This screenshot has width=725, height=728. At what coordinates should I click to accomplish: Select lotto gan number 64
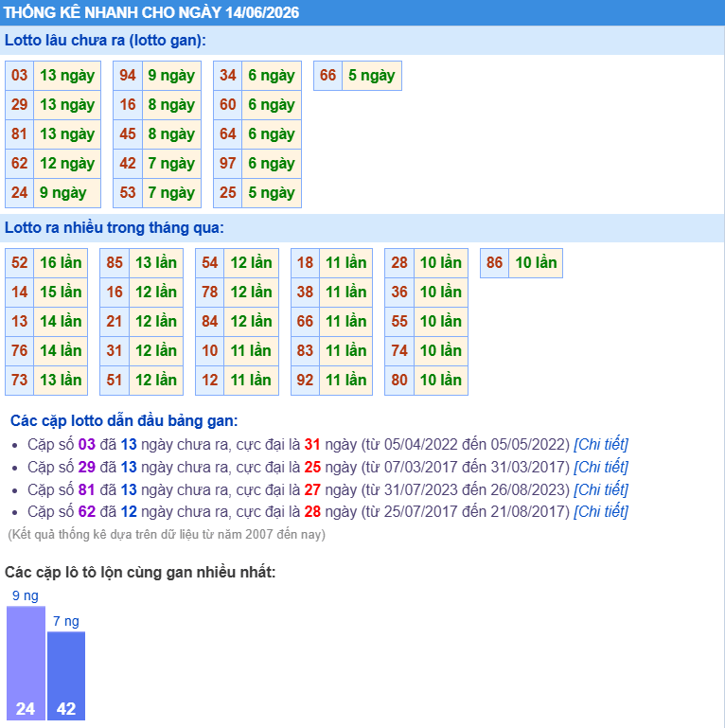point(228,133)
